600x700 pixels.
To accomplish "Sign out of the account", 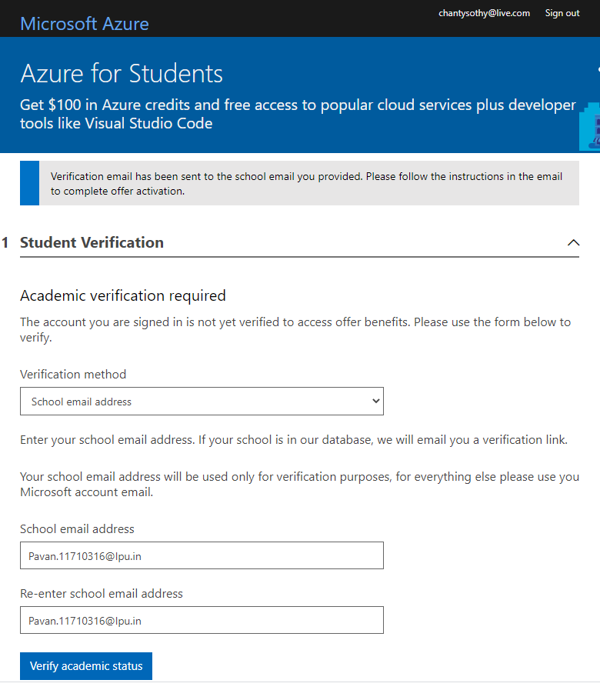I will pos(562,13).
